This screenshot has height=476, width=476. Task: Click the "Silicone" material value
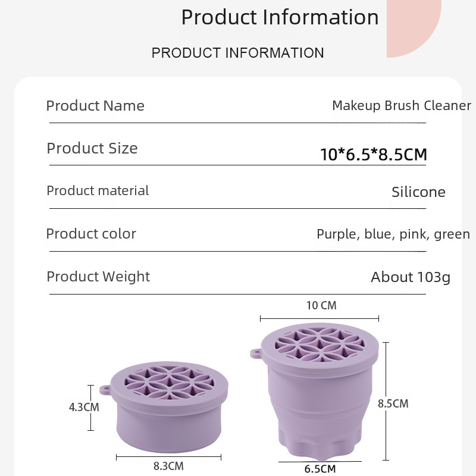click(x=418, y=192)
